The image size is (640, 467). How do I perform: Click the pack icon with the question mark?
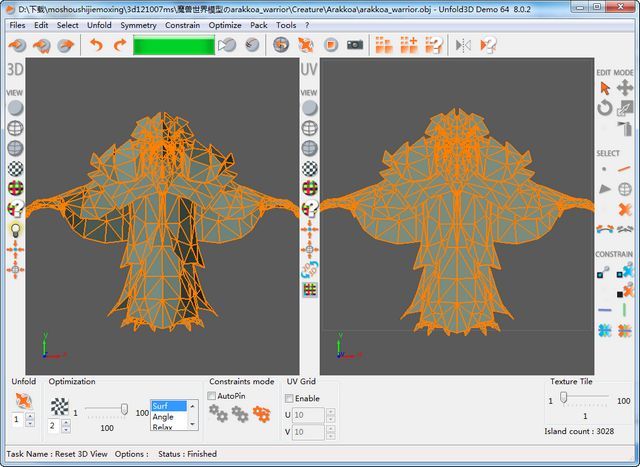click(434, 44)
